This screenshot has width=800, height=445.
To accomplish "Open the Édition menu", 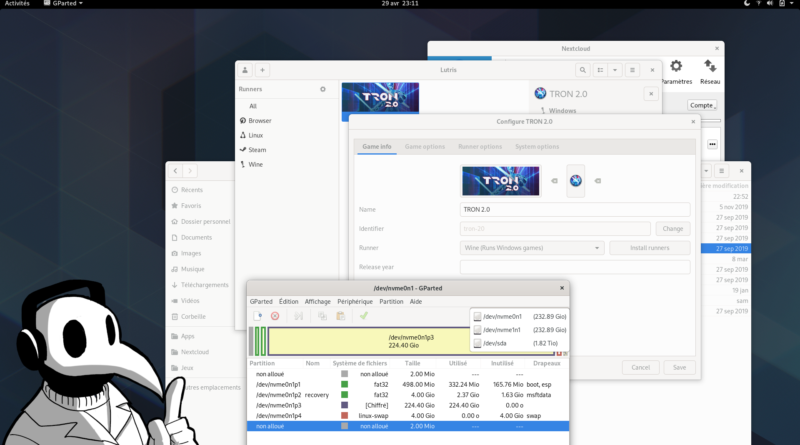I will click(288, 302).
